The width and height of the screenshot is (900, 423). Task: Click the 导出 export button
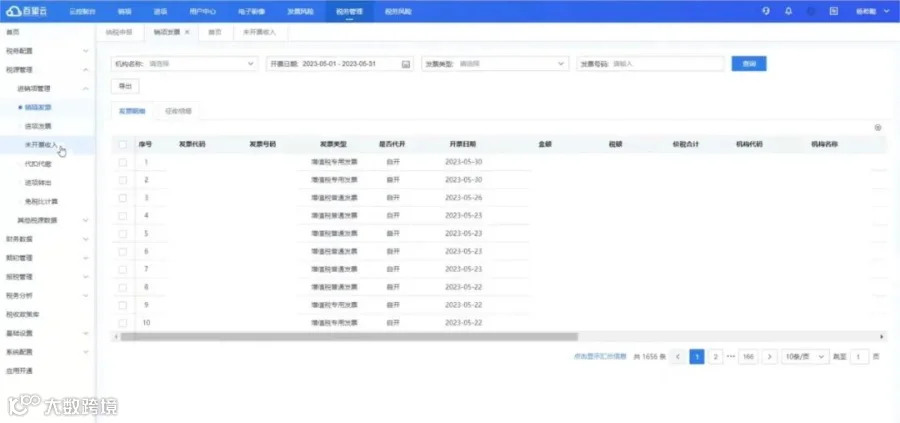pos(125,86)
